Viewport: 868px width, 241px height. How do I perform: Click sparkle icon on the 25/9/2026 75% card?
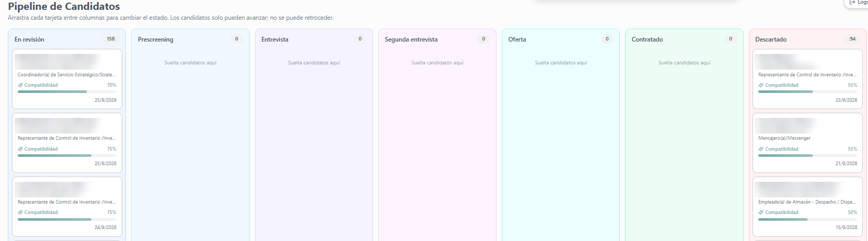coord(20,149)
